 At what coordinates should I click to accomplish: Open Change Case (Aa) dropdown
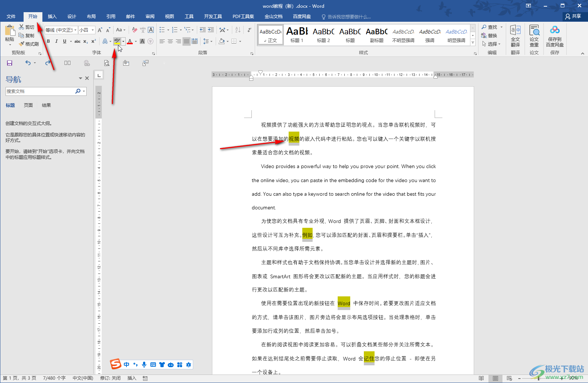tap(121, 30)
